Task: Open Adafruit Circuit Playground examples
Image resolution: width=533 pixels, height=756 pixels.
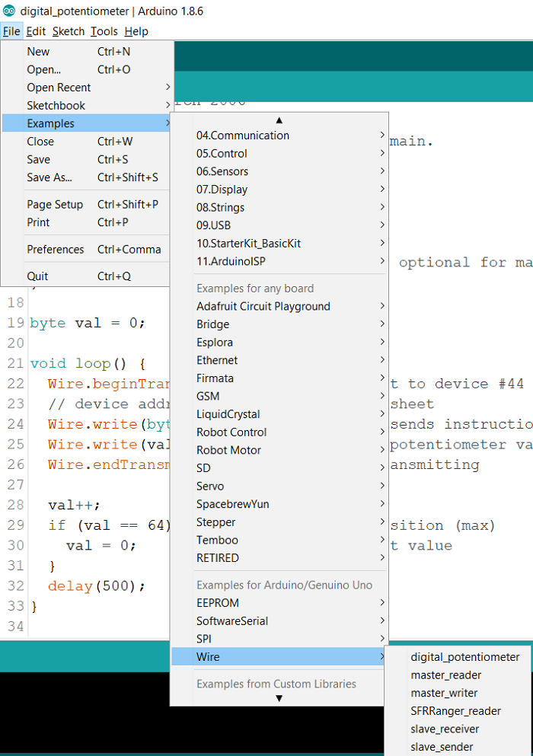Action: [x=279, y=306]
